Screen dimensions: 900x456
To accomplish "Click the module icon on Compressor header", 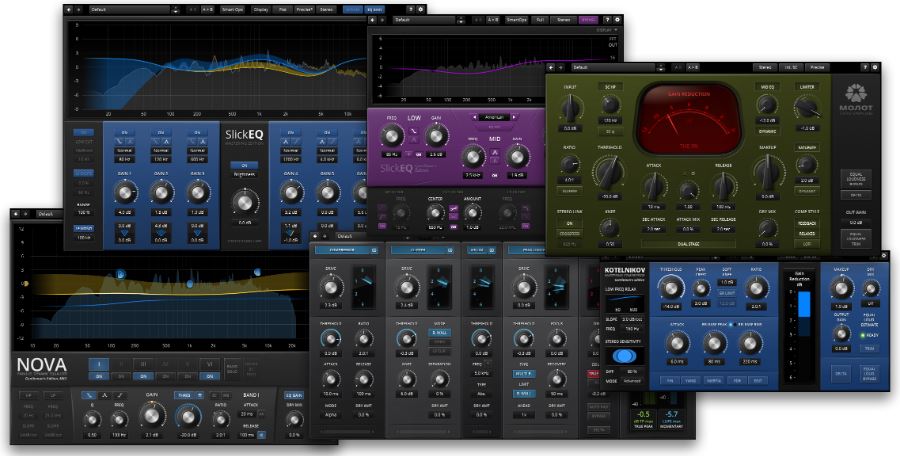I will (x=374, y=250).
